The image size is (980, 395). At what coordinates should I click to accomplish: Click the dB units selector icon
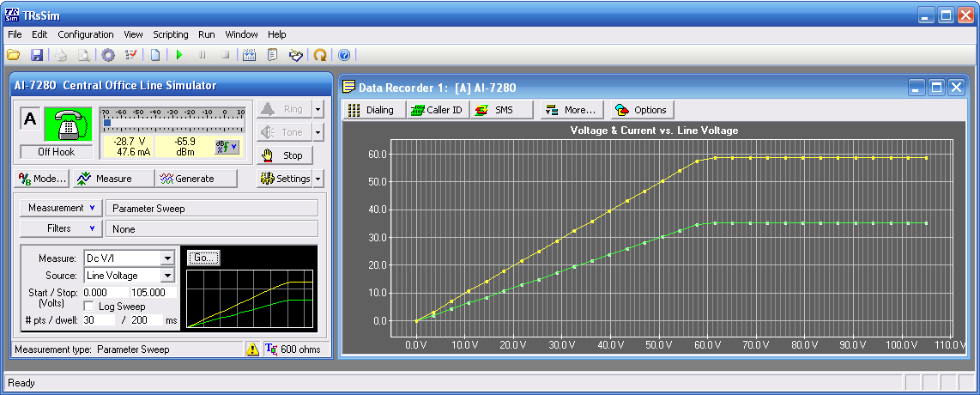coord(227,146)
